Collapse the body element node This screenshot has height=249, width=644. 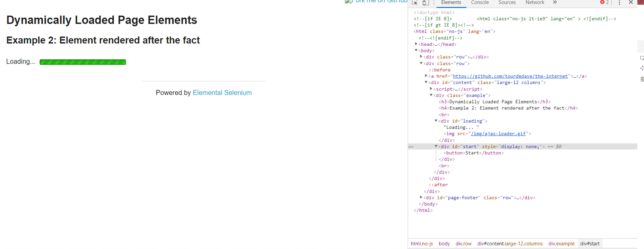tap(416, 51)
